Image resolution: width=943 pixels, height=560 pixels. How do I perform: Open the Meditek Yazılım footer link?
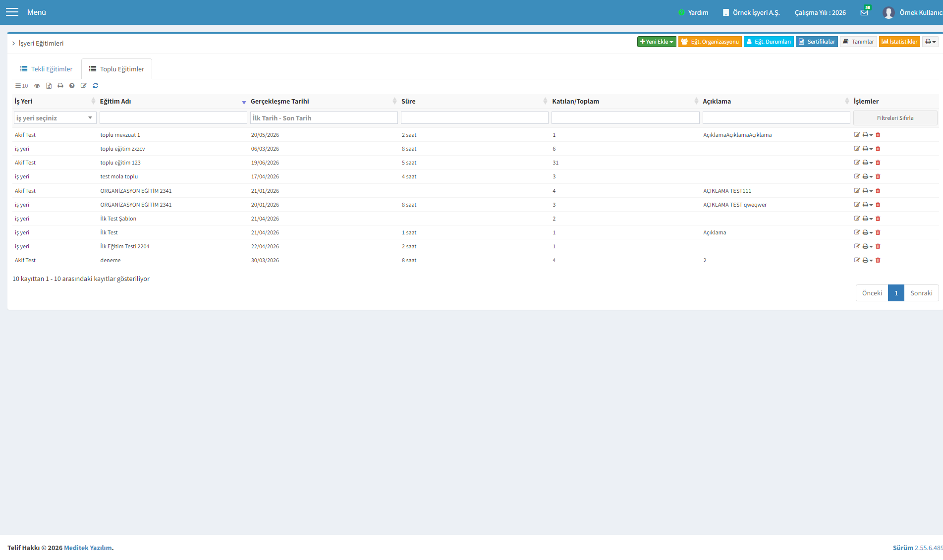[x=88, y=548]
